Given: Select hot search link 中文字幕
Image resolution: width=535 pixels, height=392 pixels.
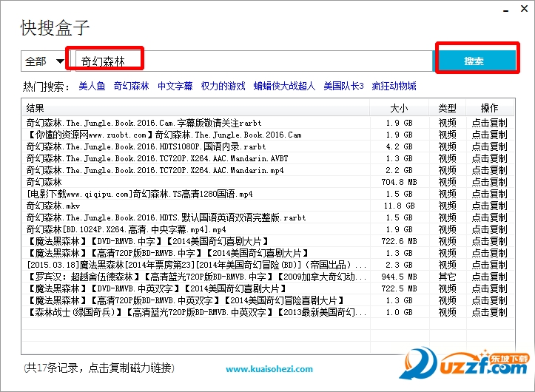Looking at the screenshot, I should pyautogui.click(x=175, y=86).
